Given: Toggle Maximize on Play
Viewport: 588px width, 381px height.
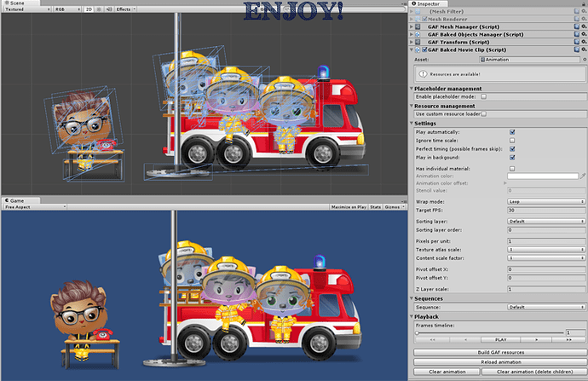Looking at the screenshot, I should [349, 206].
